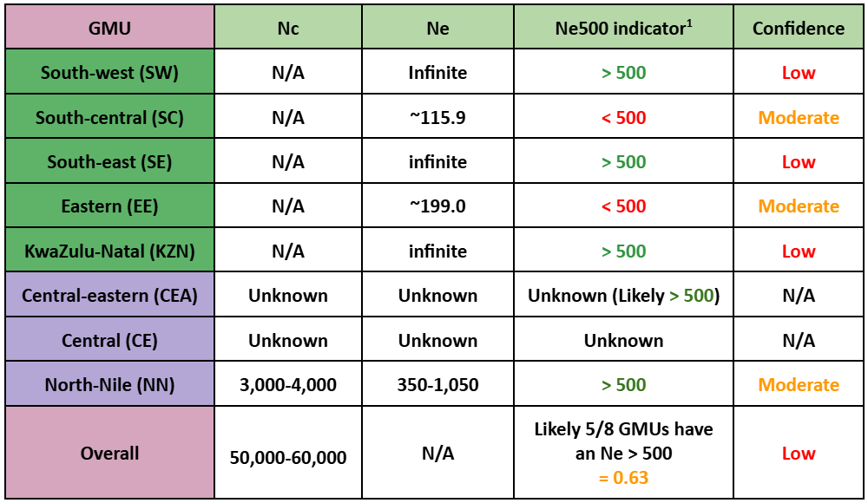Select the Ne500 indicator header cell
Viewport: 868px width, 503px height.
623,27
